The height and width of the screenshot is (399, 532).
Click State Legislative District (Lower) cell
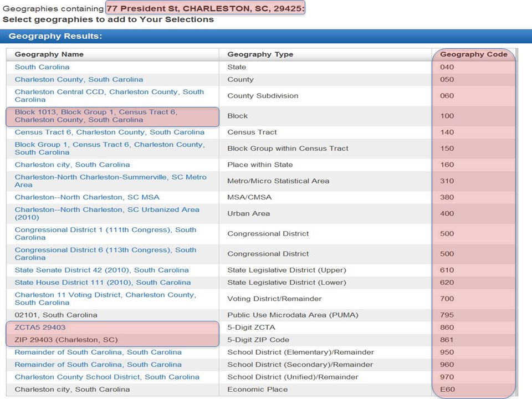(287, 283)
